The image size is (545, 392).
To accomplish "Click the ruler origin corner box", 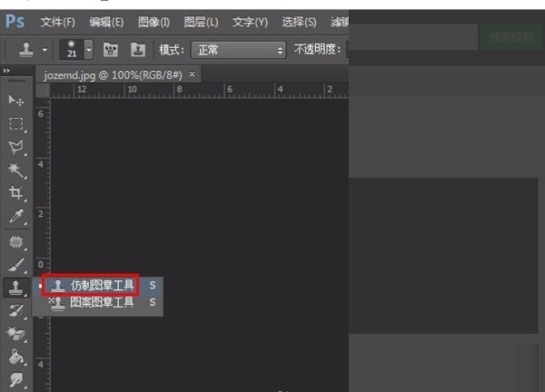I will click(x=43, y=91).
